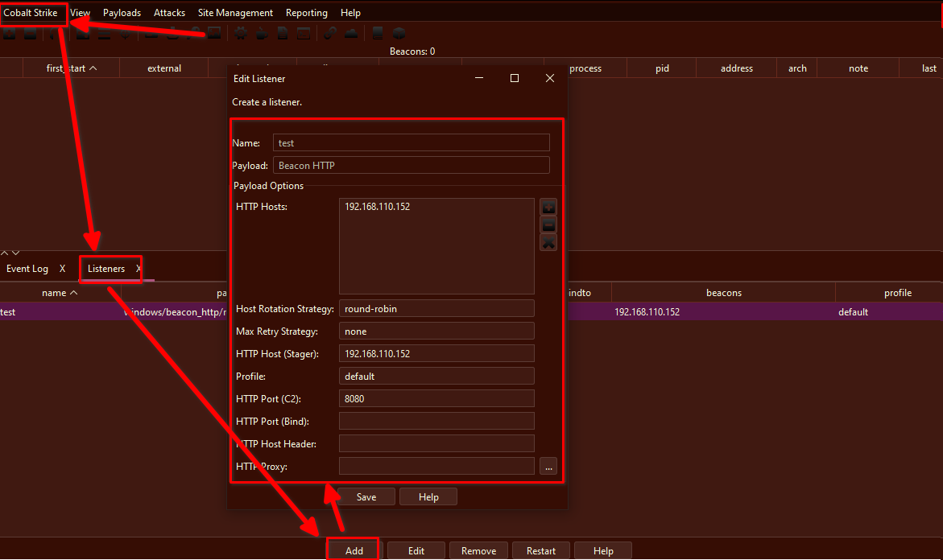The height and width of the screenshot is (560, 943).
Task: Click the gear icon in the main toolbar
Action: [241, 34]
